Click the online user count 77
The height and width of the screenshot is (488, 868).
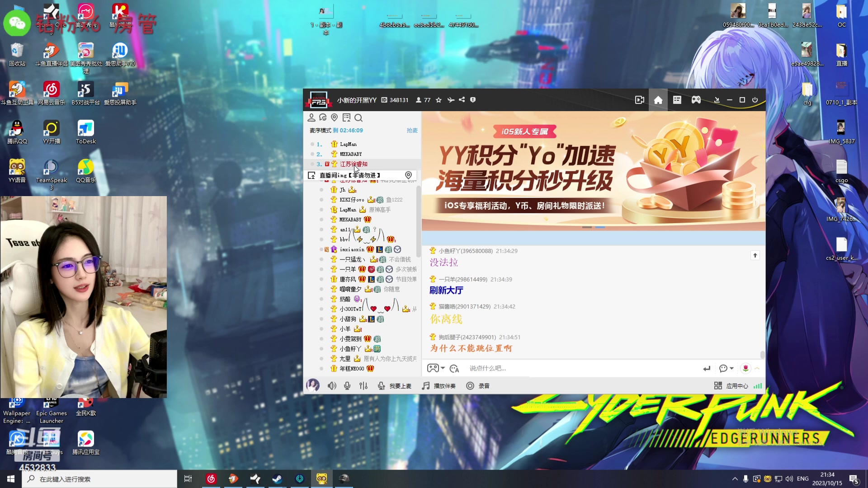(x=423, y=100)
